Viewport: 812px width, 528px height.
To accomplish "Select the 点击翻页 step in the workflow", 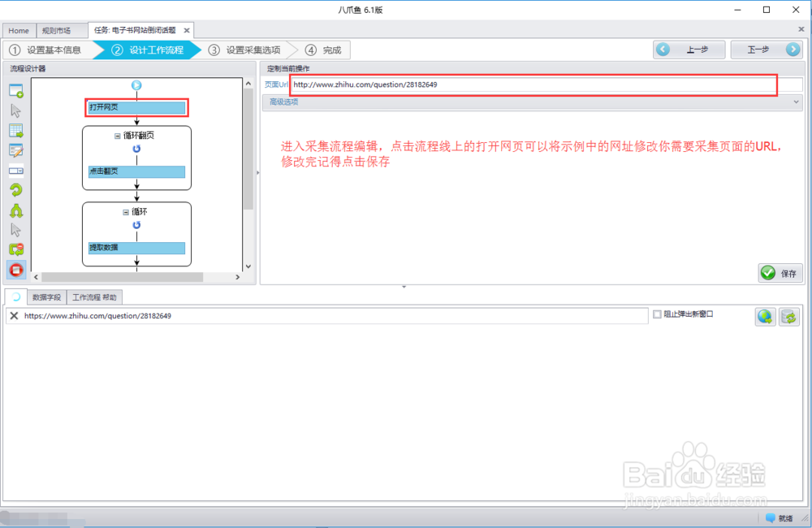I will pyautogui.click(x=136, y=171).
